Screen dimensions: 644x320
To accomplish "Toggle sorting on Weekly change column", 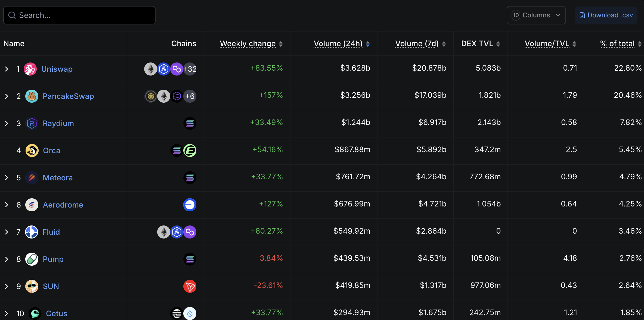I will point(280,44).
